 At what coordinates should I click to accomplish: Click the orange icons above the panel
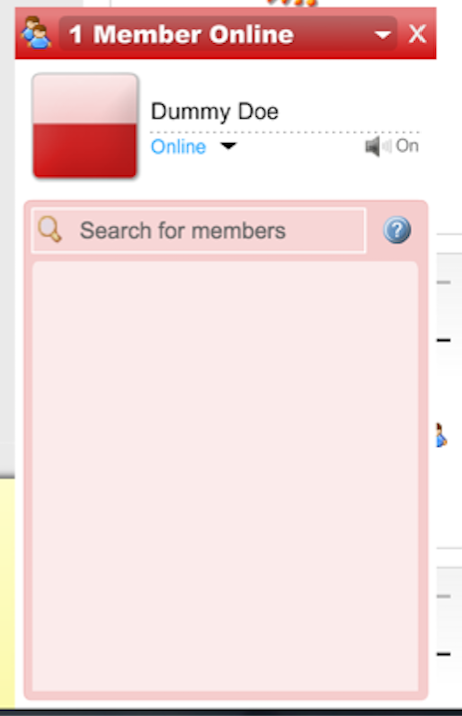pos(292,3)
